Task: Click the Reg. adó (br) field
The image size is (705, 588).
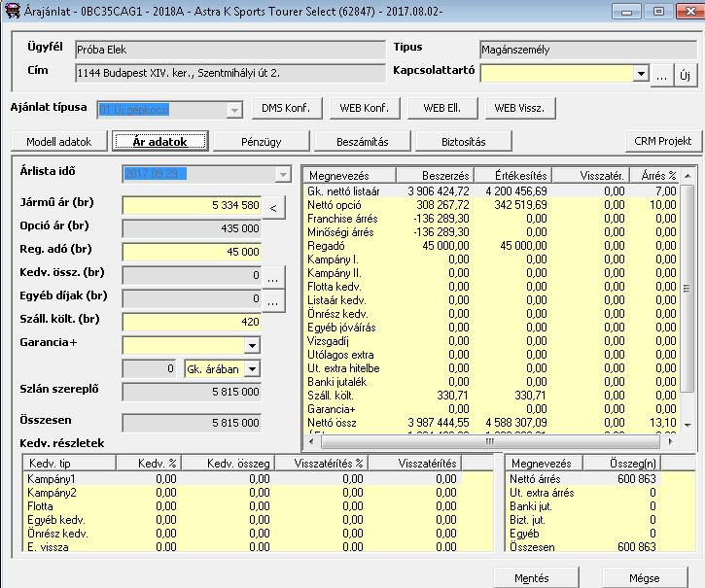Action: [x=192, y=252]
